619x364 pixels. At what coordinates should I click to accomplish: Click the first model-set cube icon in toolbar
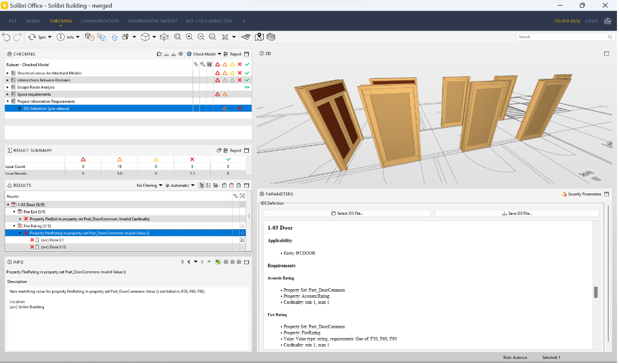point(90,37)
